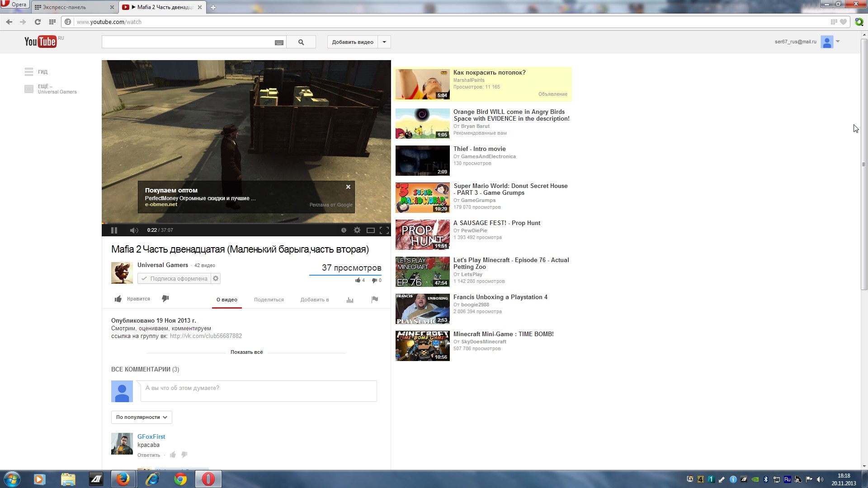Viewport: 868px width, 488px height.
Task: Open Internet Explorer from taskbar
Action: [152, 479]
